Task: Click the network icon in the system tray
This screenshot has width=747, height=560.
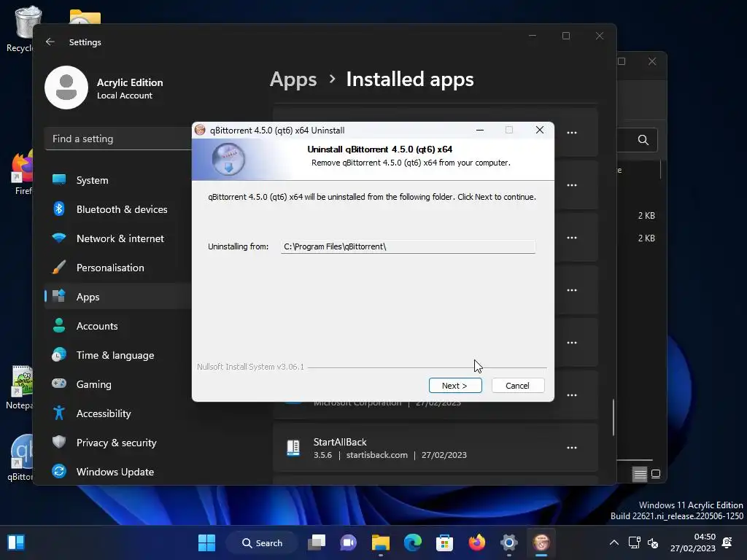Action: (x=635, y=542)
